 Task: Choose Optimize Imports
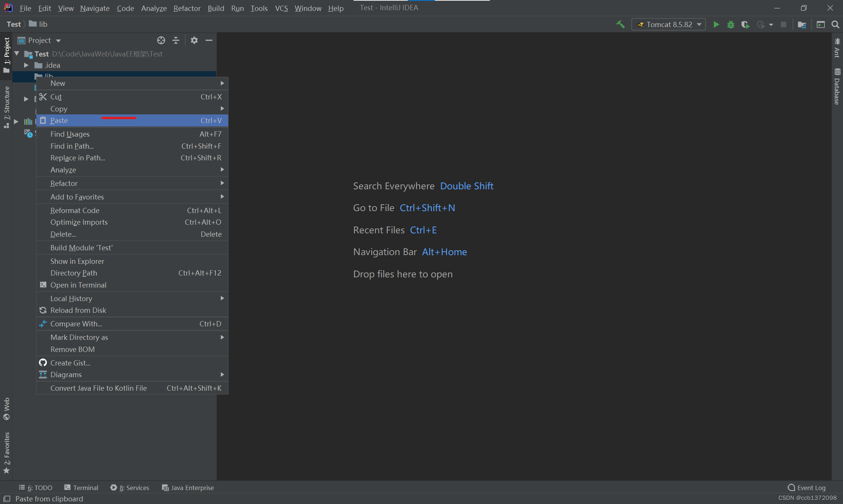(132, 222)
